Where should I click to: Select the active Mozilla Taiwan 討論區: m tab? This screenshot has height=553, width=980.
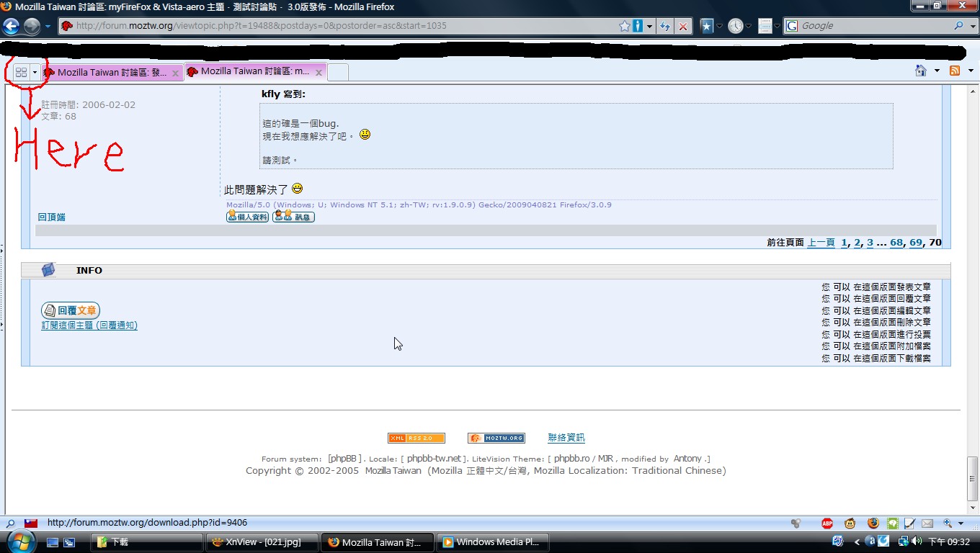tap(255, 71)
